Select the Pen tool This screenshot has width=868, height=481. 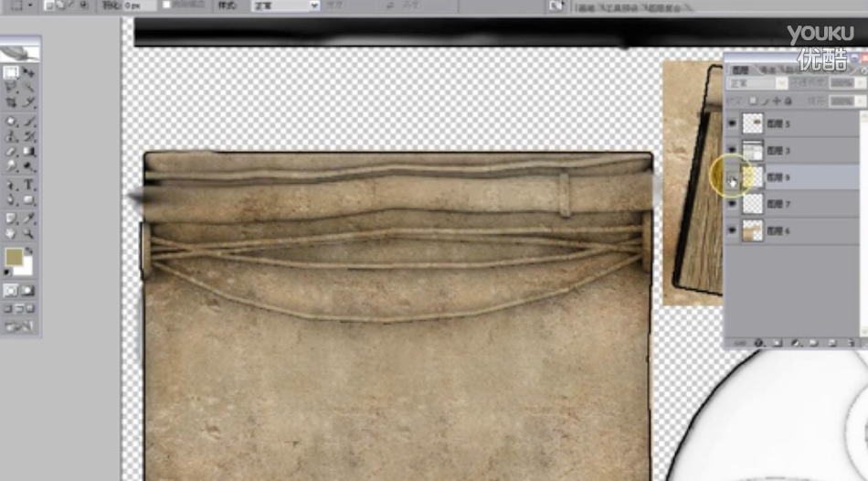point(11,199)
